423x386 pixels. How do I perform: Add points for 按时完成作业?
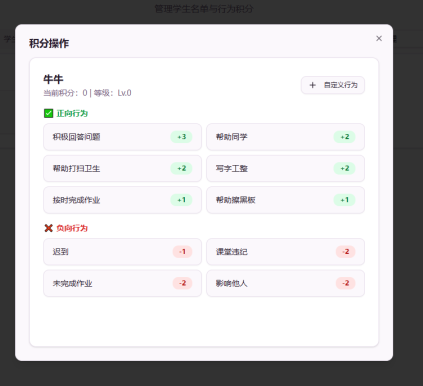(x=122, y=200)
